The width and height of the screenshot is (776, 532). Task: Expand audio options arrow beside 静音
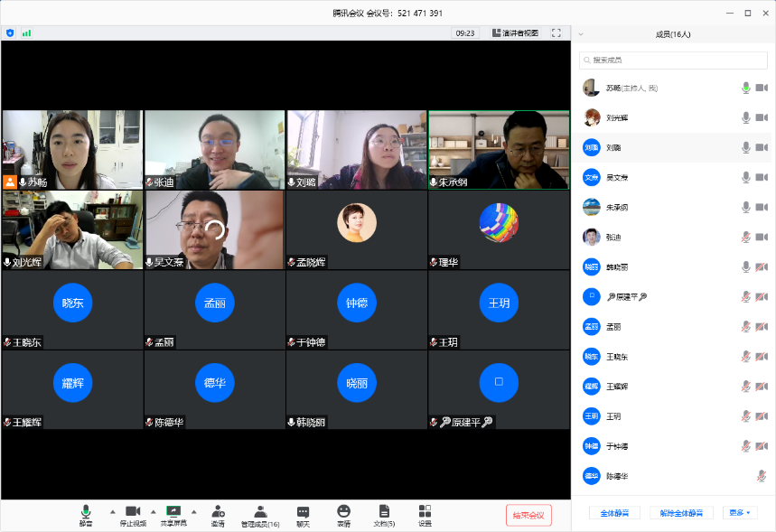112,511
